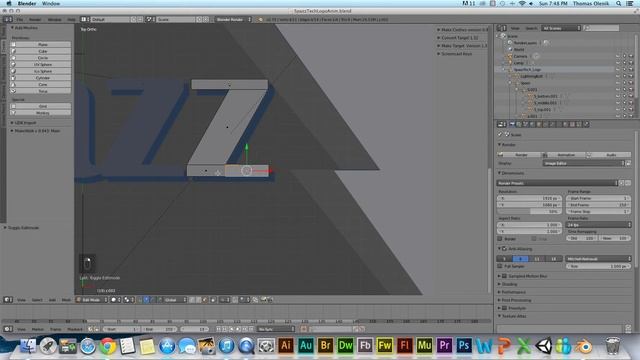Open the File menu in Blender header

[20, 19]
